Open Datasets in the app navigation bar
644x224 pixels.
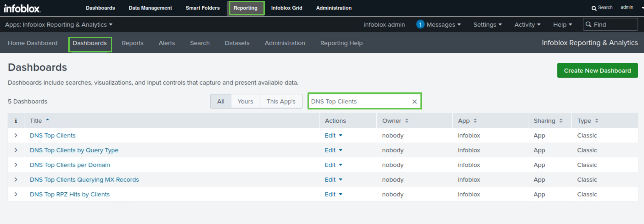(x=237, y=43)
